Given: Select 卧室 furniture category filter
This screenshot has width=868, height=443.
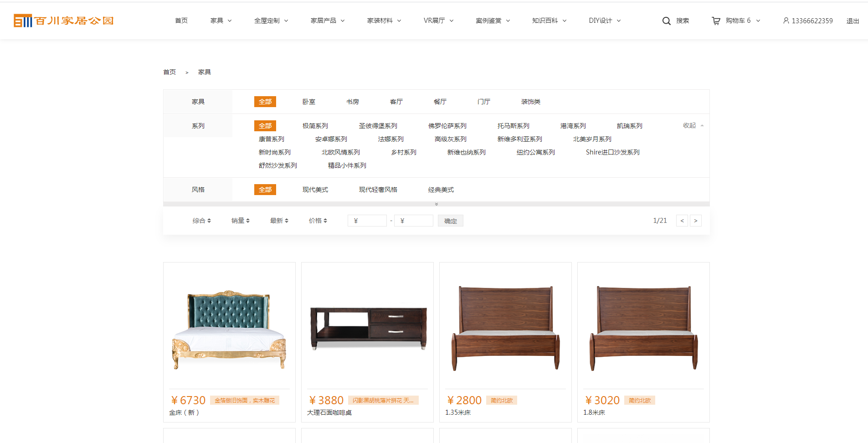Looking at the screenshot, I should (x=308, y=102).
